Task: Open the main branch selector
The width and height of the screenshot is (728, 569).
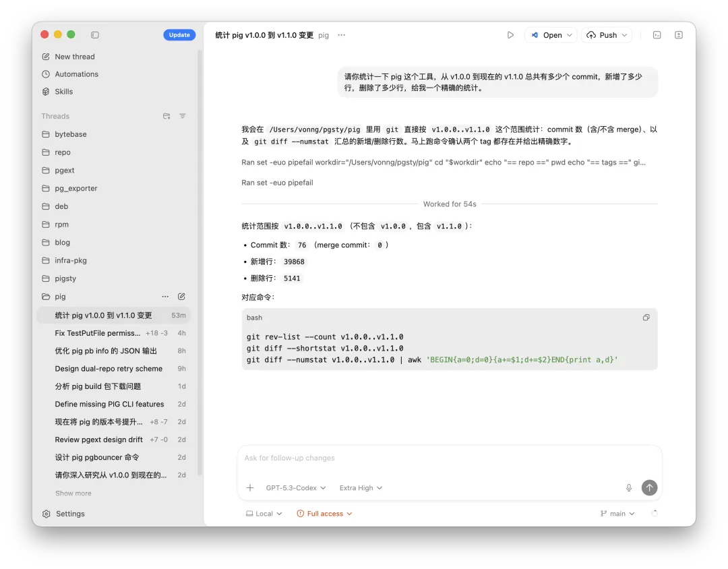Action: (x=617, y=513)
